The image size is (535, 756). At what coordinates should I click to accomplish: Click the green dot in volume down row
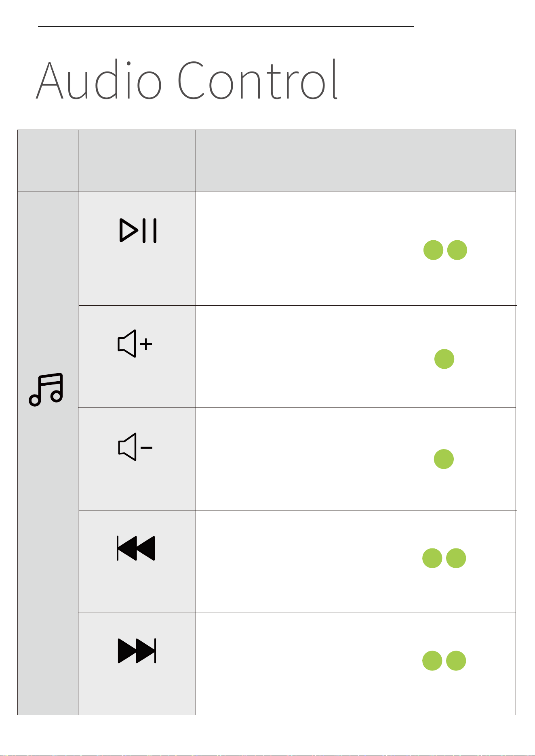coord(444,459)
